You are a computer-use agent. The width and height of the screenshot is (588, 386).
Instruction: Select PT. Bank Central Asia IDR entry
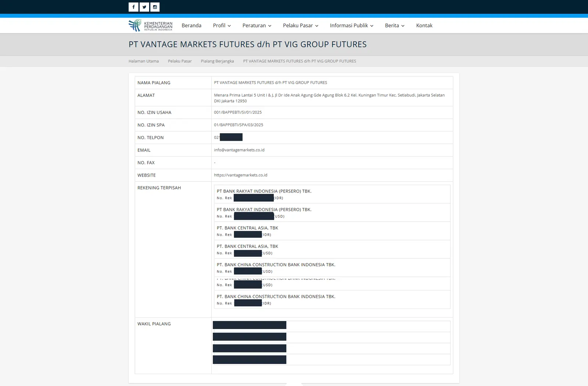click(332, 231)
